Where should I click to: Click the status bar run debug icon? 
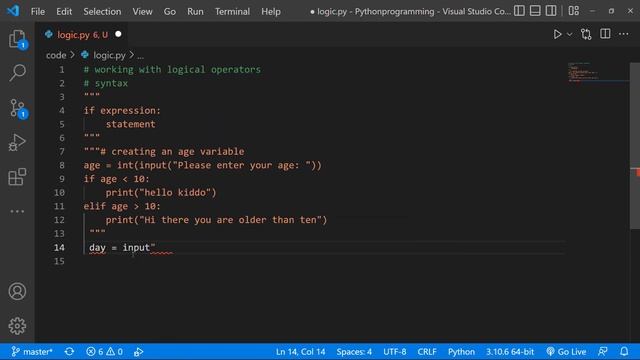(x=138, y=351)
